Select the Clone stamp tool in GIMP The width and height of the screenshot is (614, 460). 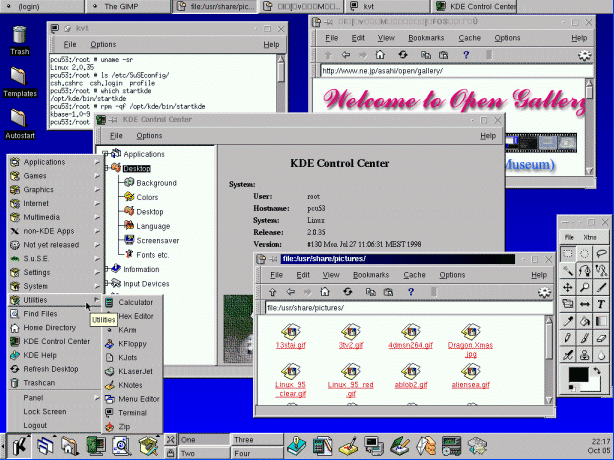coord(584,355)
